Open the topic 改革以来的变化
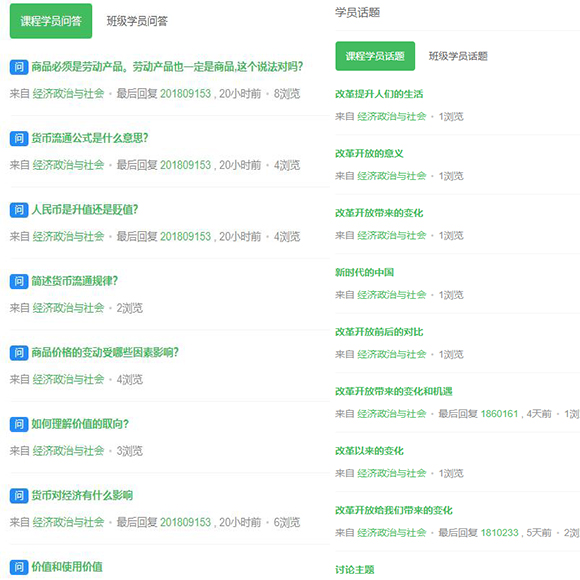The width and height of the screenshot is (580, 580). click(x=369, y=451)
